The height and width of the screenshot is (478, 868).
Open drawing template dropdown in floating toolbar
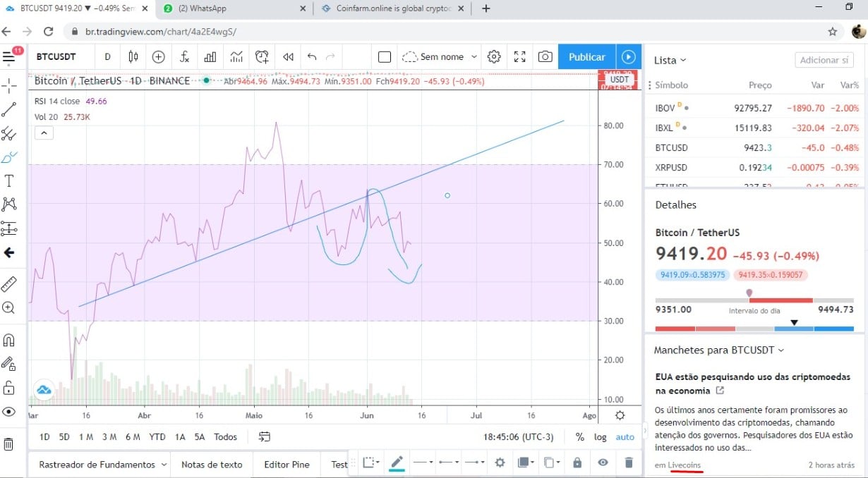[x=371, y=463]
